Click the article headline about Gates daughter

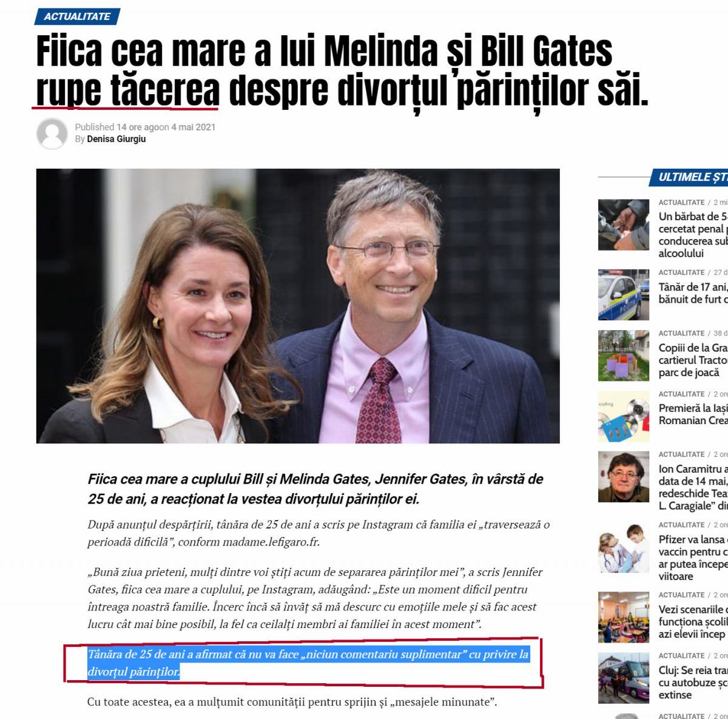(x=342, y=70)
